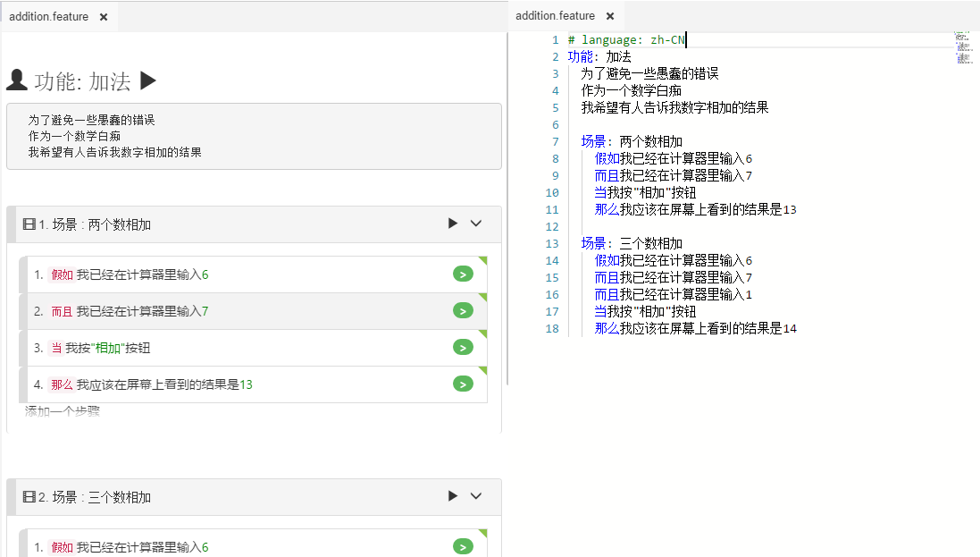Image resolution: width=980 pixels, height=557 pixels.
Task: Click green run button for 那么 结果是13 step
Action: point(463,384)
